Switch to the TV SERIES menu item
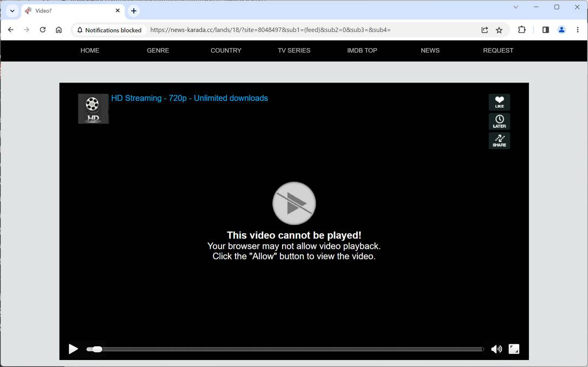 pyautogui.click(x=294, y=50)
